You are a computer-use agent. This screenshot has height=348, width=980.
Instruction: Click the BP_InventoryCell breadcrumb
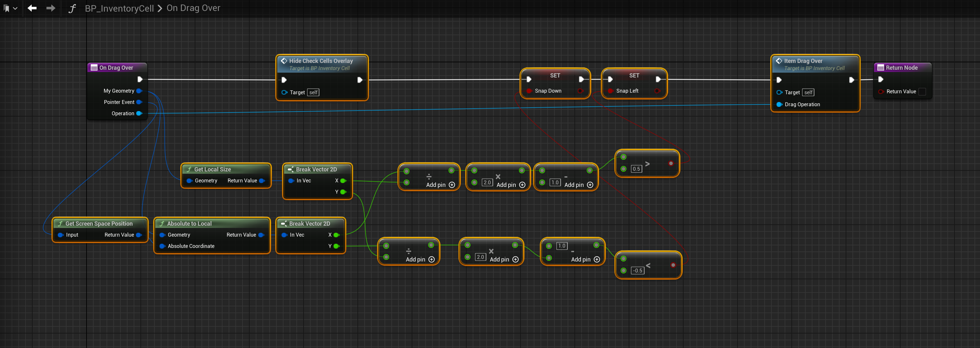(x=119, y=8)
